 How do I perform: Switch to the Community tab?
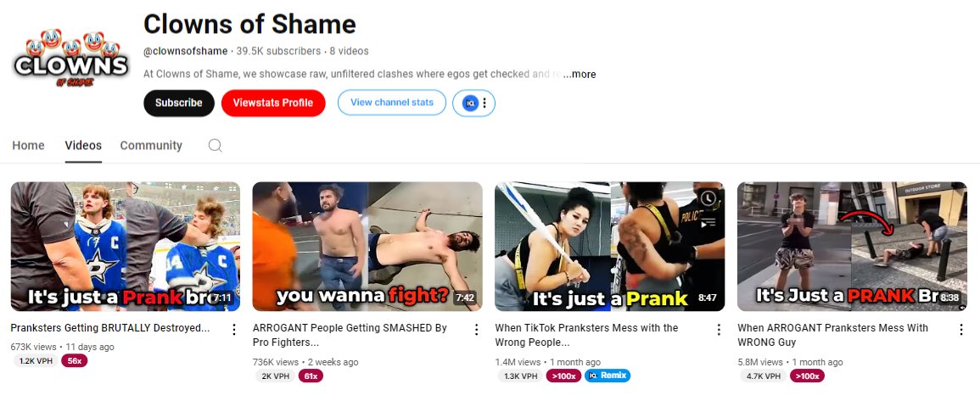[x=151, y=146]
